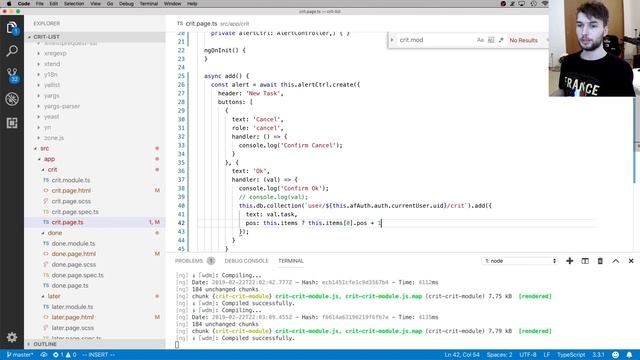Open the Explorer activity bar icon

click(12, 28)
